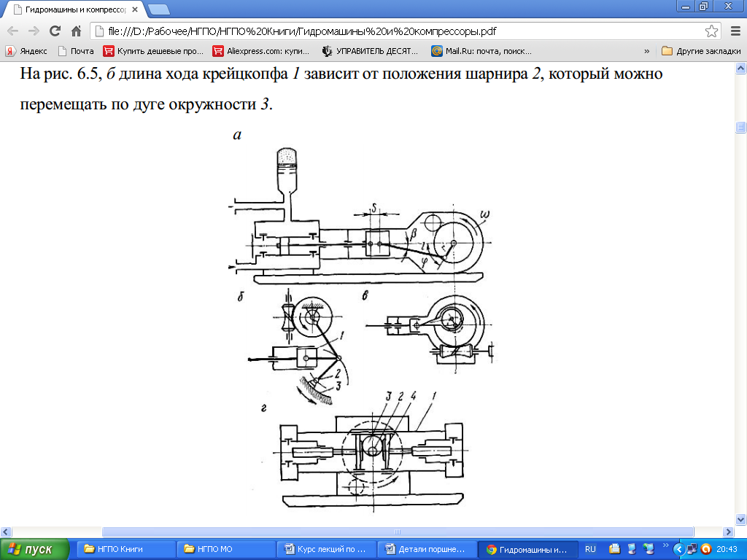Viewport: 747px width, 560px height.
Task: Click the network connection tray icon
Action: point(692,549)
